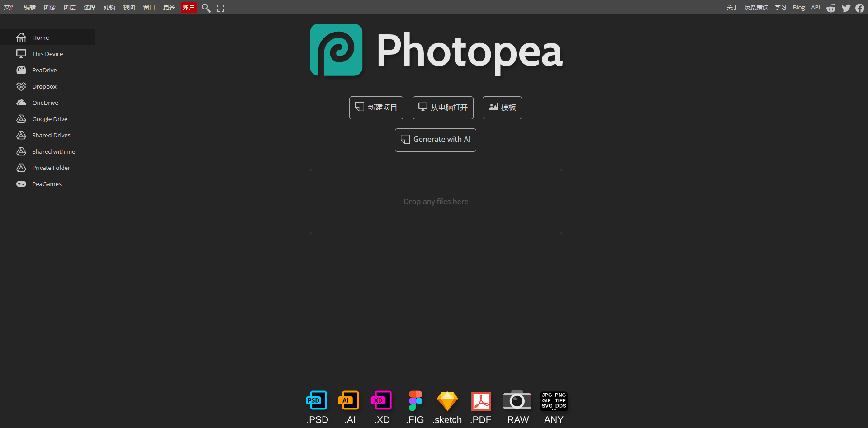Open the PeaGames gamepad icon
The image size is (868, 428).
[x=21, y=184]
